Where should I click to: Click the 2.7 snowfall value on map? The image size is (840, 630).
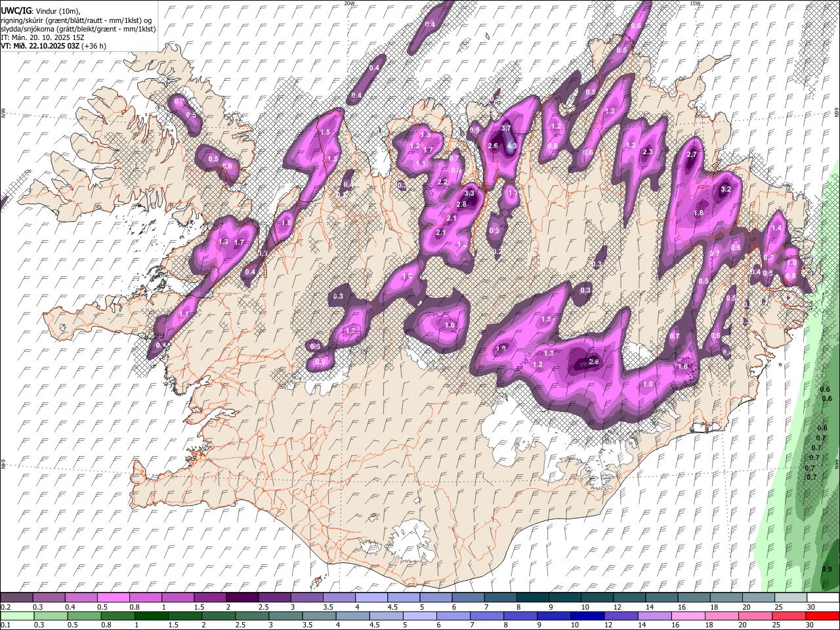(692, 154)
